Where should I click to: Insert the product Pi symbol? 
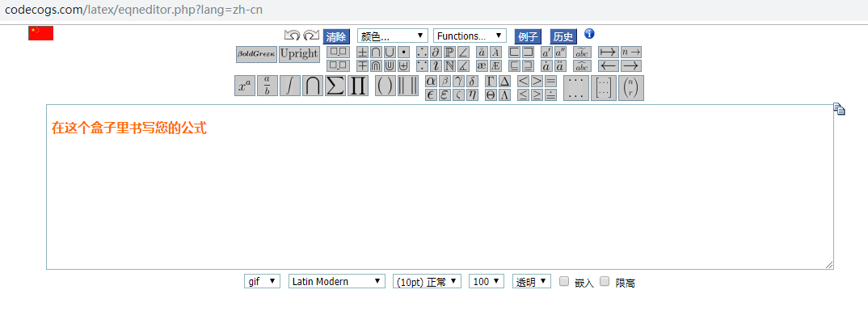coord(357,86)
